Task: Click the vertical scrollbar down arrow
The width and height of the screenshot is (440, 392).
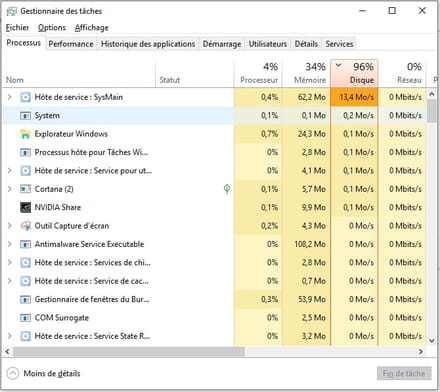Action: [432, 340]
